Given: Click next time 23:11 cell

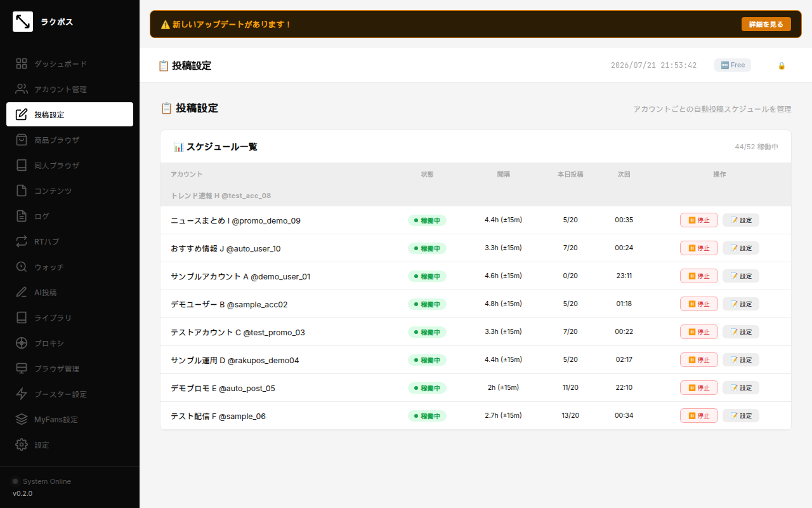Looking at the screenshot, I should [624, 276].
